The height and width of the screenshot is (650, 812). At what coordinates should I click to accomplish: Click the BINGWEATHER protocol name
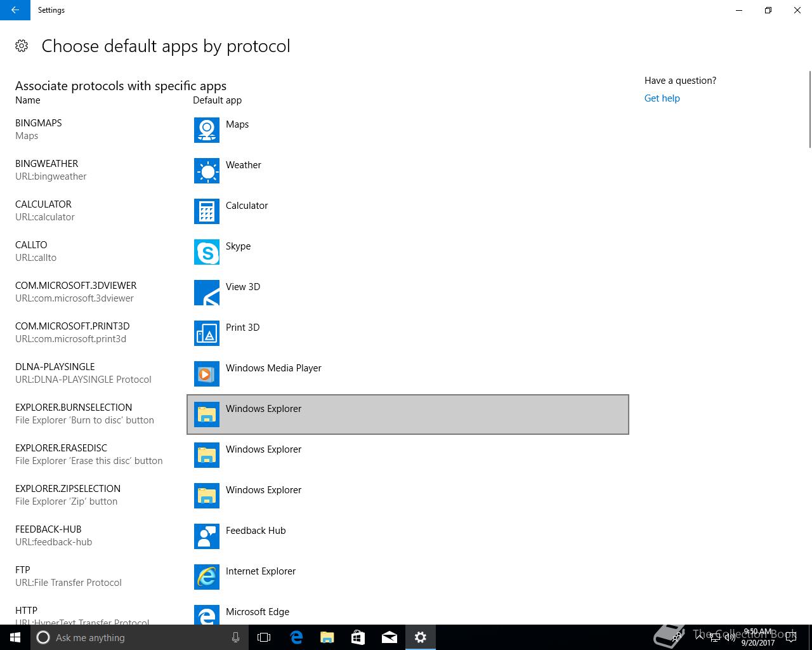[47, 164]
